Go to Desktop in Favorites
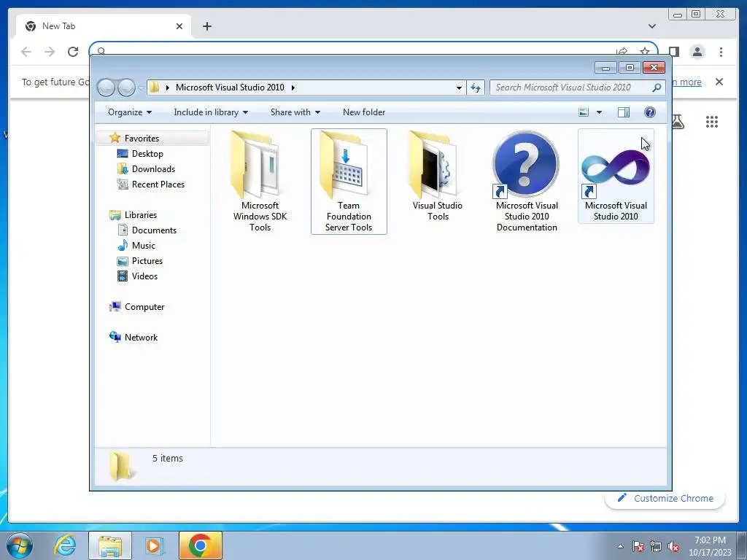Viewport: 747px width, 560px height. (x=147, y=154)
